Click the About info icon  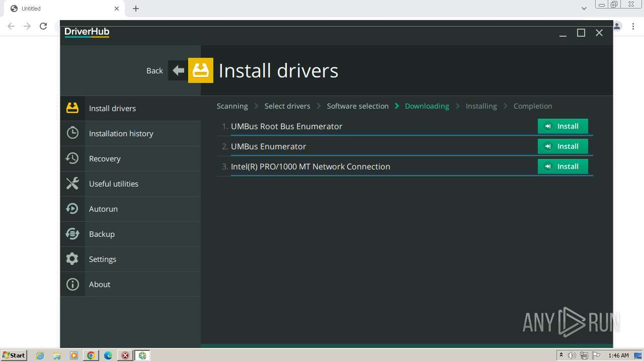coord(72,284)
